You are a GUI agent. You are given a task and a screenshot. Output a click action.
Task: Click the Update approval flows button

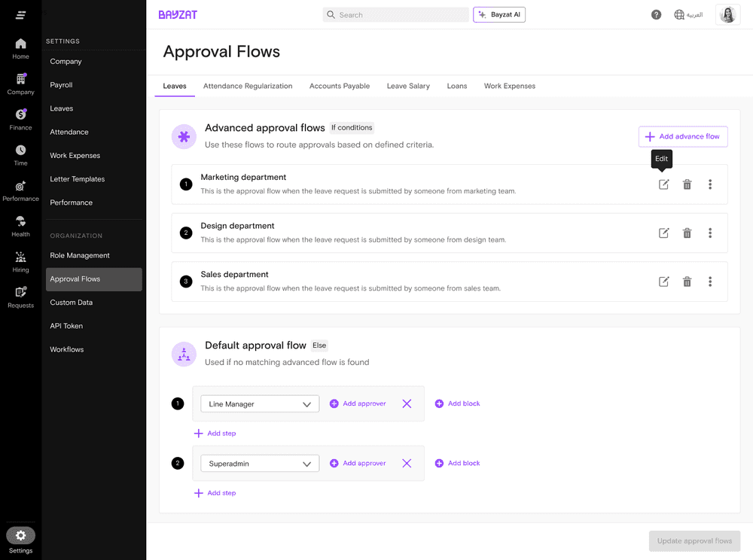click(694, 540)
